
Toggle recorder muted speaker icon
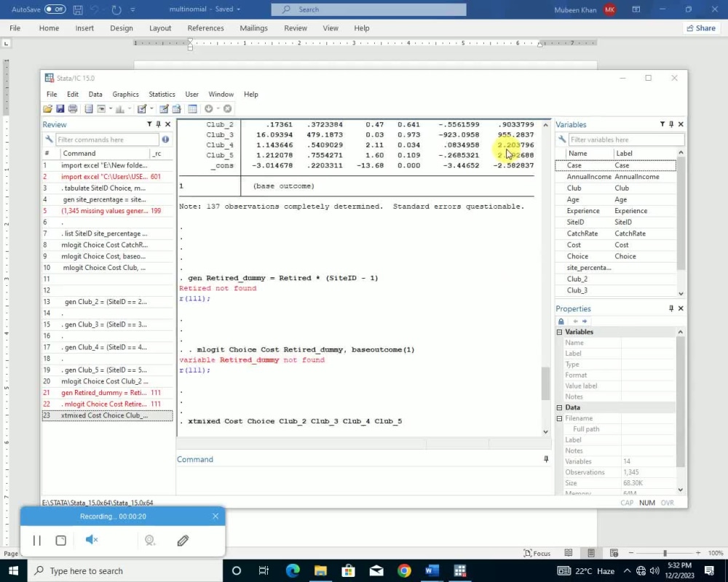(92, 540)
